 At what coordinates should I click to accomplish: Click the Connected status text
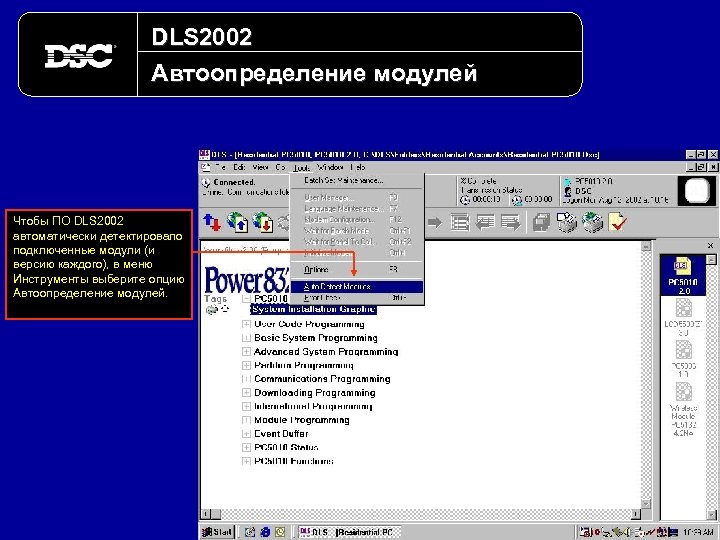coord(234,182)
